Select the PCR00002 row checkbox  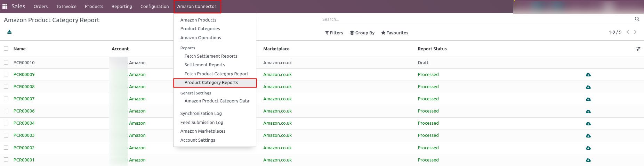click(6, 148)
